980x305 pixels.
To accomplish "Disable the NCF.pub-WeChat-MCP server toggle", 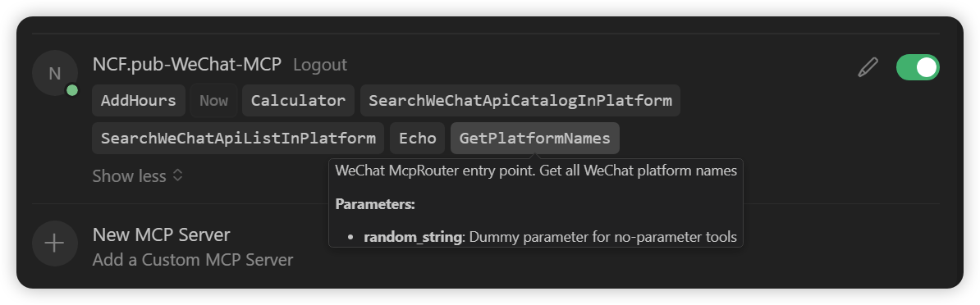I will (918, 67).
